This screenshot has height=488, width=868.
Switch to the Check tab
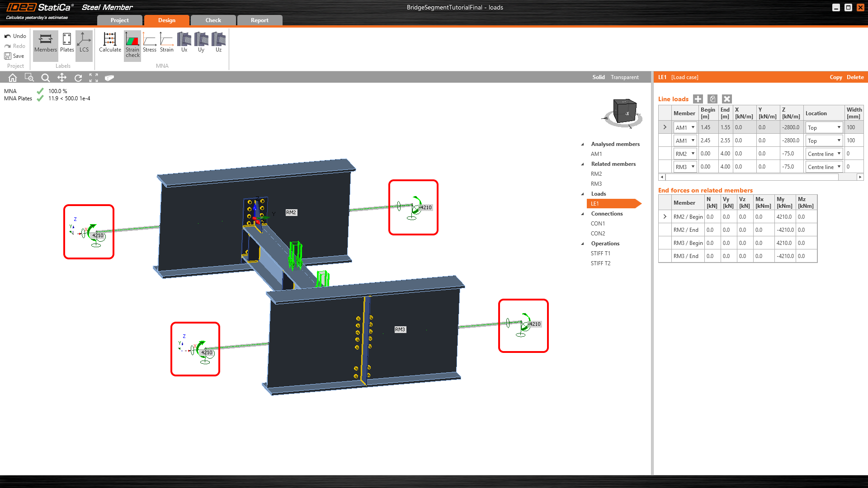(213, 20)
